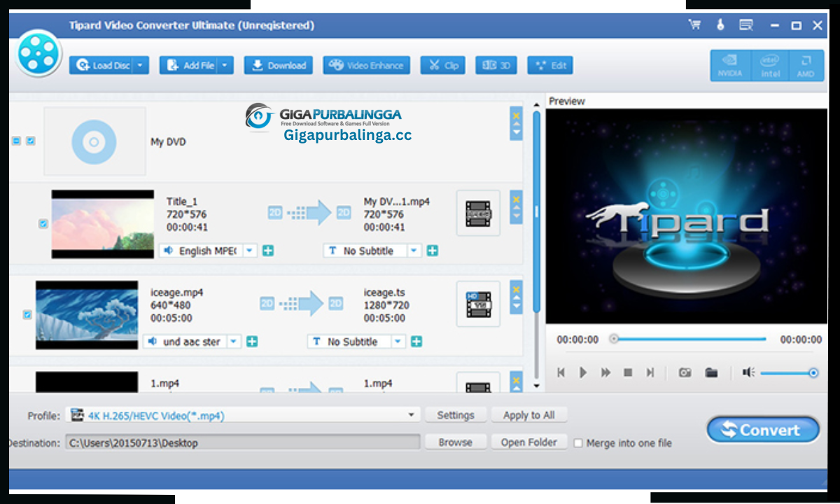The width and height of the screenshot is (840, 504).
Task: Toggle NVIDIA acceleration icon
Action: pos(730,65)
